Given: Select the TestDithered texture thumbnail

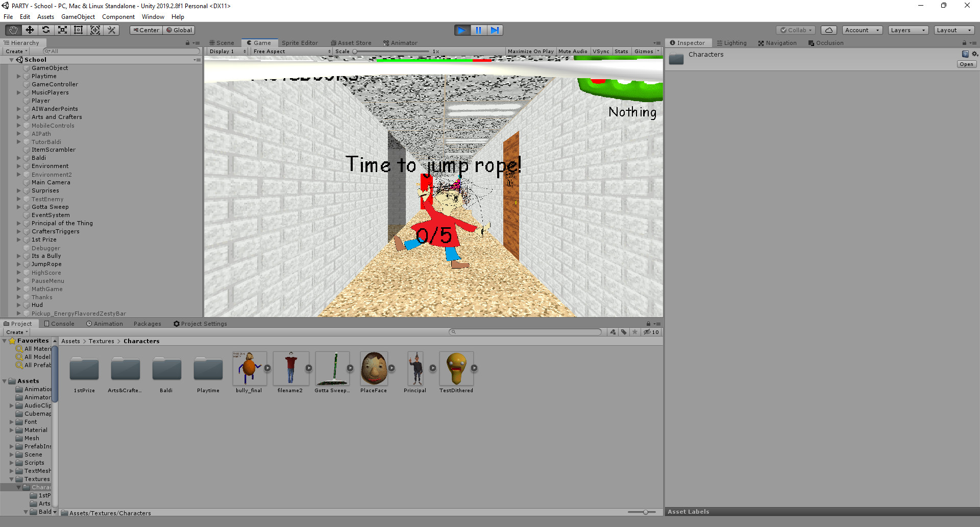Looking at the screenshot, I should pyautogui.click(x=457, y=369).
